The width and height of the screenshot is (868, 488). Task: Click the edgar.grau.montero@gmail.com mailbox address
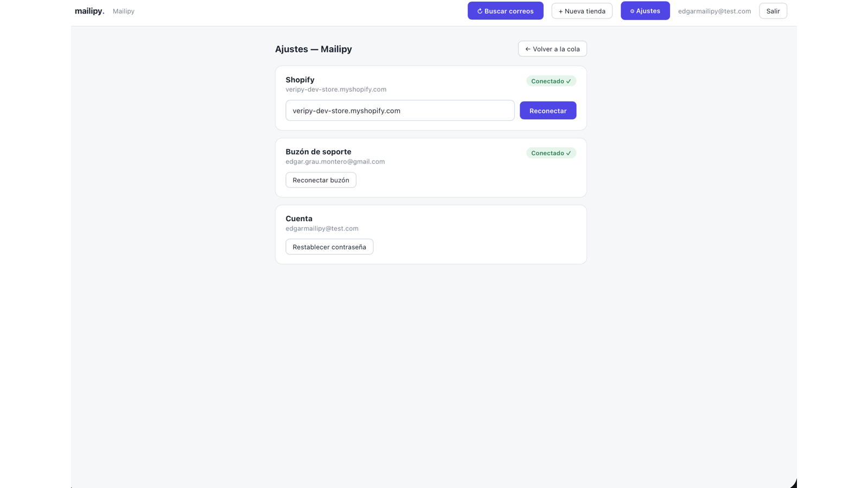(335, 162)
